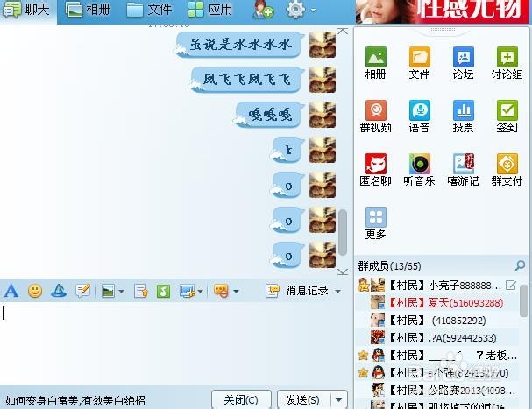Click the chat history scrollbar thumb
532x409 pixels.
click(343, 232)
